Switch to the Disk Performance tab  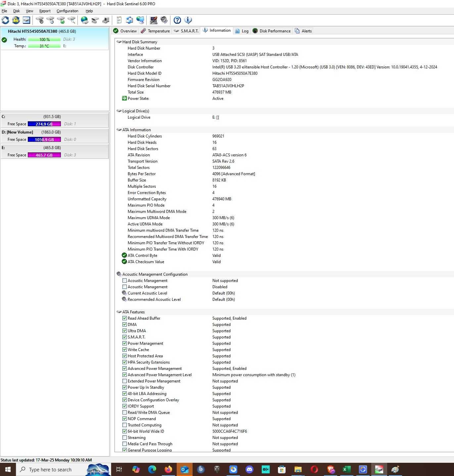[x=271, y=31]
